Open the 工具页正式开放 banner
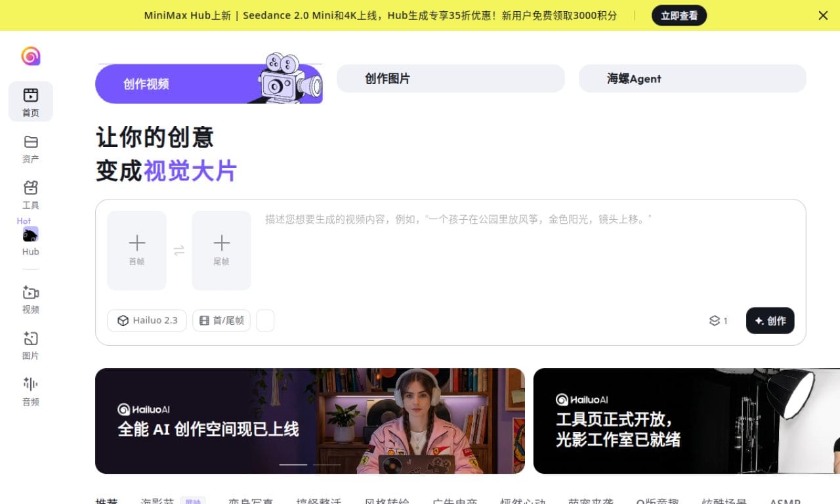The image size is (840, 504). pos(686,421)
